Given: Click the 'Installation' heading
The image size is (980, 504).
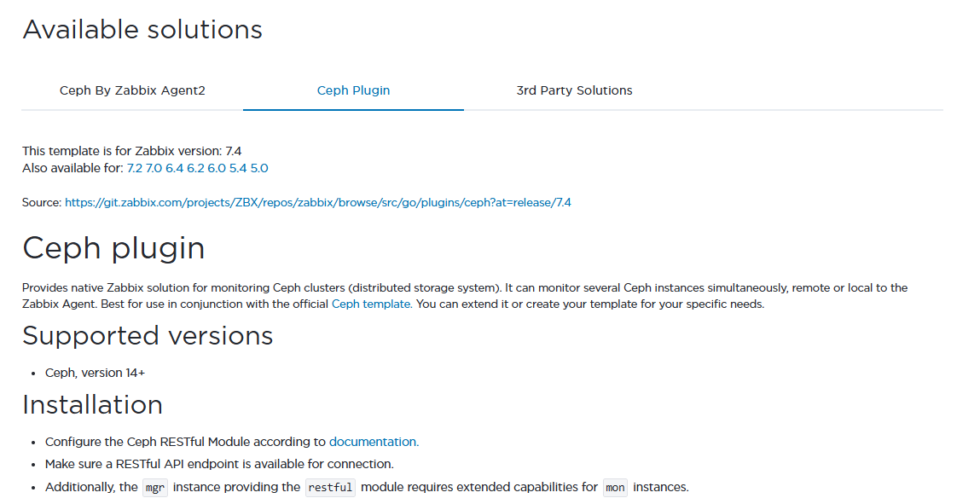Looking at the screenshot, I should (x=92, y=405).
